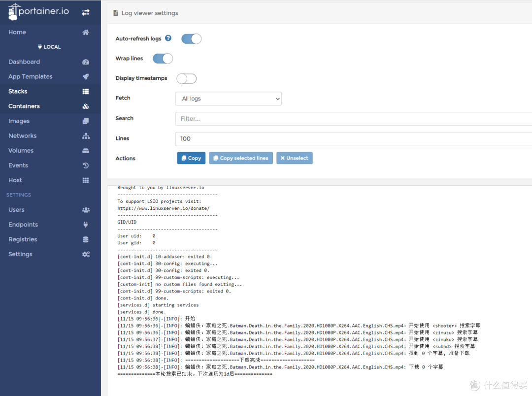Select log line "User uid: 0"
The height and width of the screenshot is (396, 532).
coord(136,236)
